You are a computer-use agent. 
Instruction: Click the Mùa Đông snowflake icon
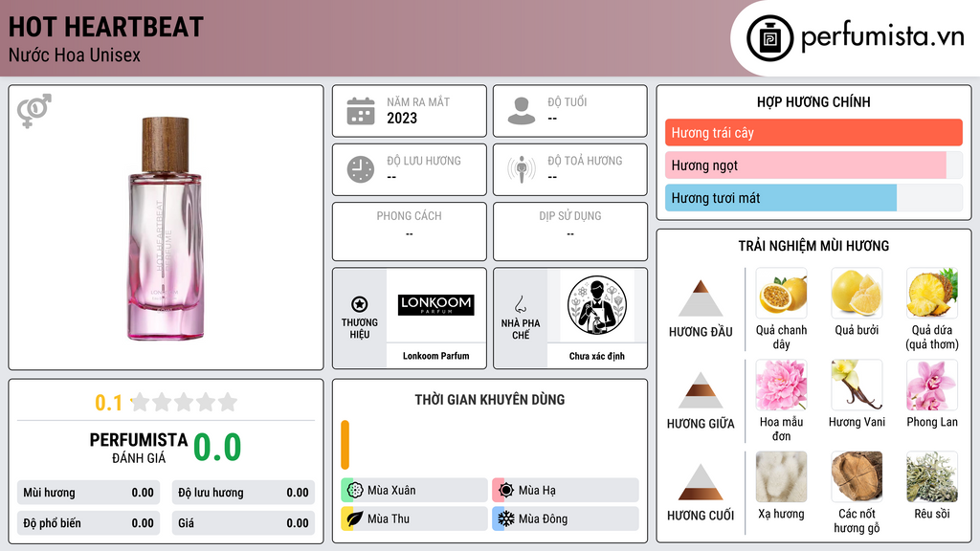[506, 518]
